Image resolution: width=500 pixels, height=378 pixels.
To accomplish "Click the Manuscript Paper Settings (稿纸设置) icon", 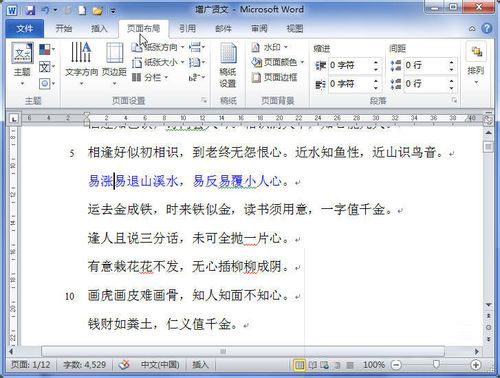I will pyautogui.click(x=228, y=66).
